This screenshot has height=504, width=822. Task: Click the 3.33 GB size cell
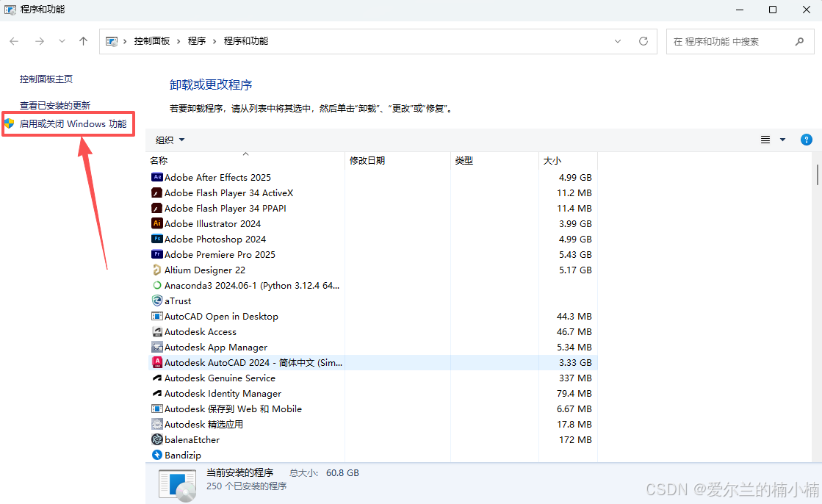[575, 362]
